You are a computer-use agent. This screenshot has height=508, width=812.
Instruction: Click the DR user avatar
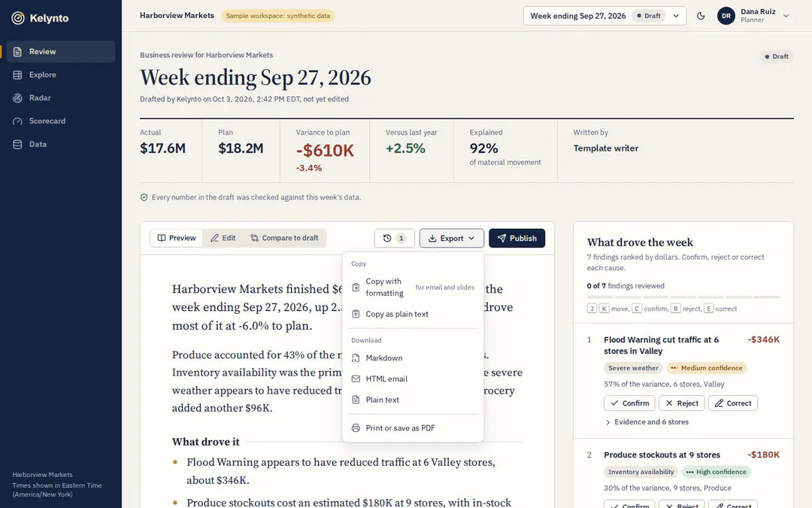click(726, 16)
